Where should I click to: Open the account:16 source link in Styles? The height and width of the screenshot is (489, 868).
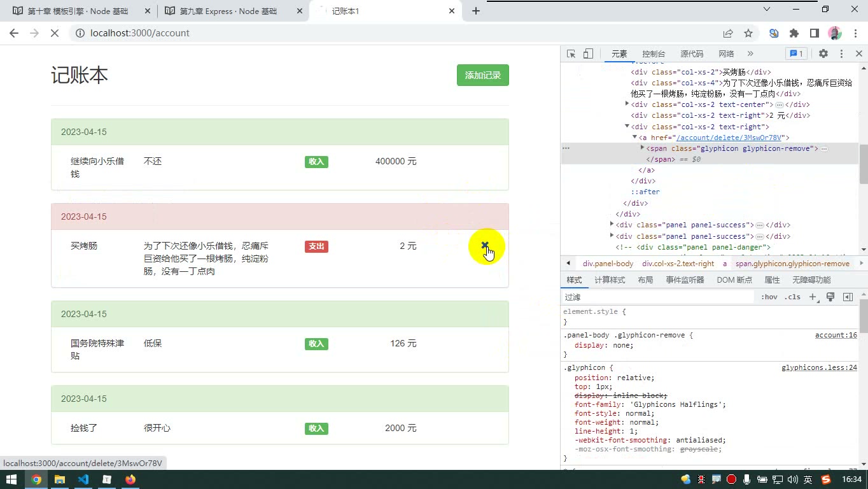[x=836, y=335]
